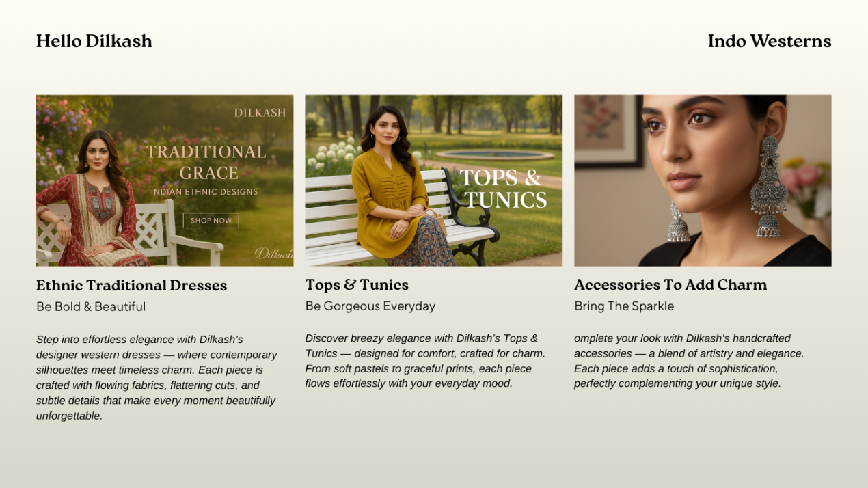Viewport: 868px width, 488px height.
Task: Click the Indo Westerns title
Action: point(770,41)
